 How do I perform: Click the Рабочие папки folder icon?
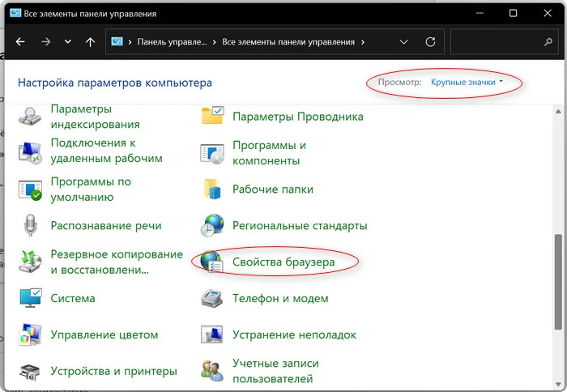click(212, 189)
